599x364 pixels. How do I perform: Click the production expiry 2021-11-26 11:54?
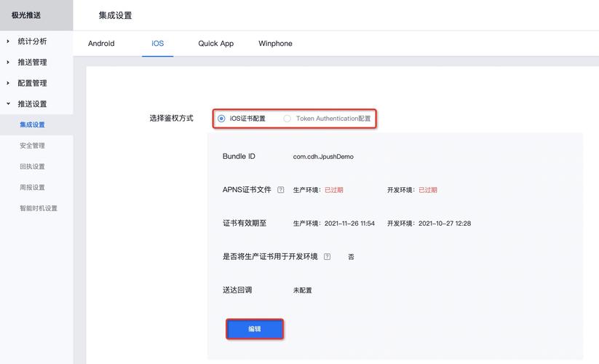[x=349, y=223]
